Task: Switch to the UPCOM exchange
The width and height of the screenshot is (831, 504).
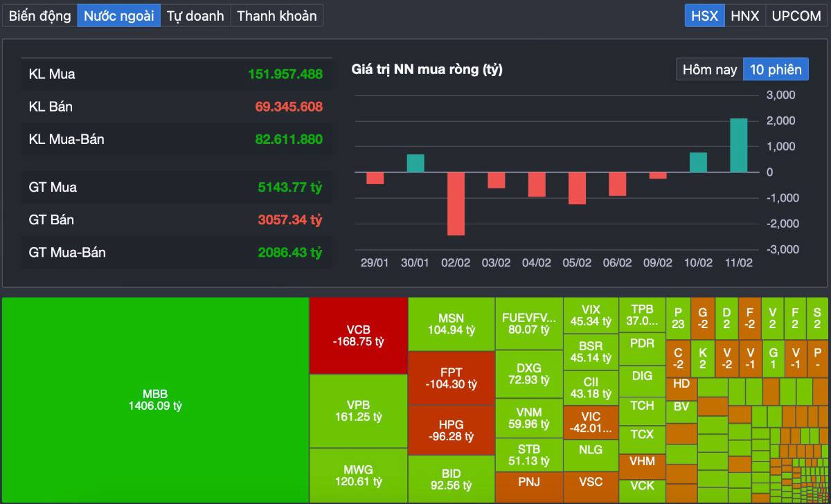Action: pyautogui.click(x=796, y=15)
